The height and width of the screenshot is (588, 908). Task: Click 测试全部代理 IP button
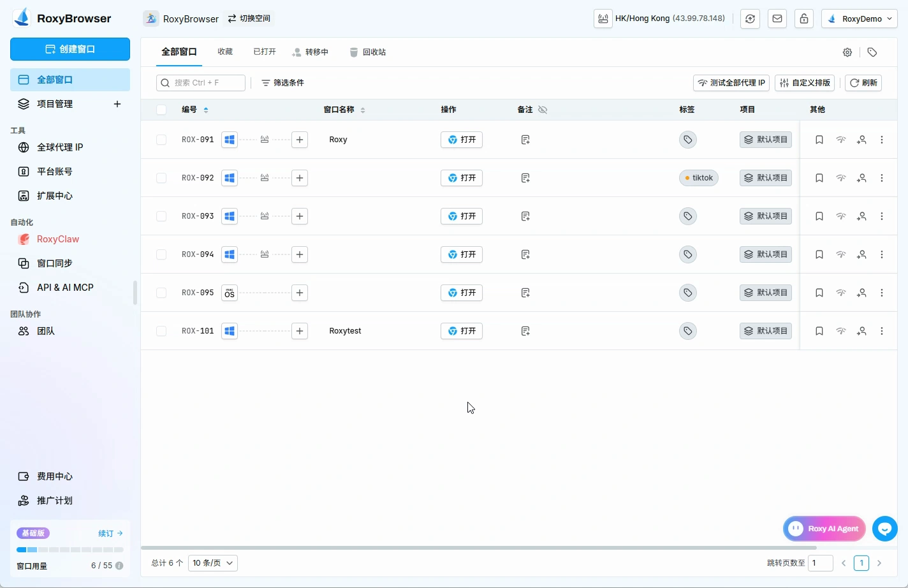[731, 83]
